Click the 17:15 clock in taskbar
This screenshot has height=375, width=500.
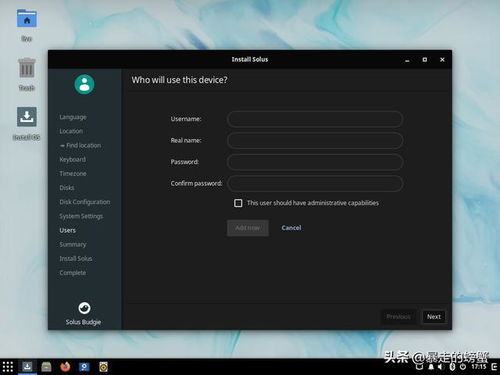(479, 367)
